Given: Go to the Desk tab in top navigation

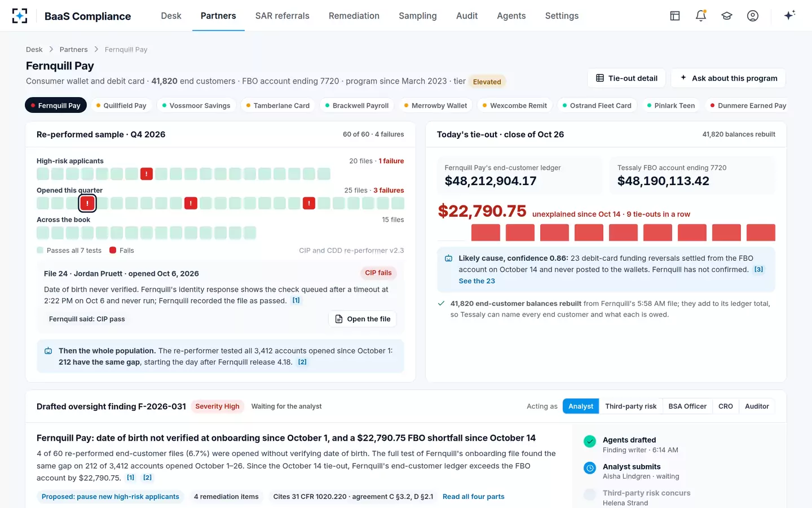Looking at the screenshot, I should click(x=171, y=16).
